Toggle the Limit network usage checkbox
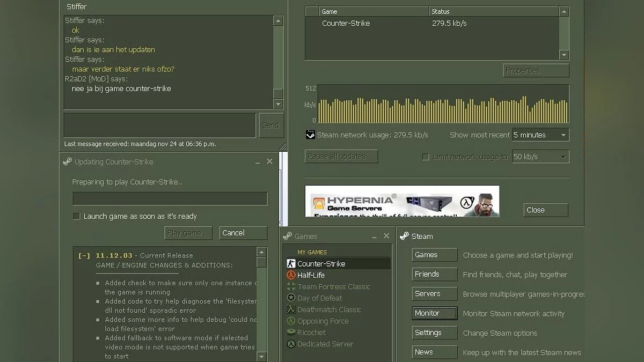 [426, 157]
